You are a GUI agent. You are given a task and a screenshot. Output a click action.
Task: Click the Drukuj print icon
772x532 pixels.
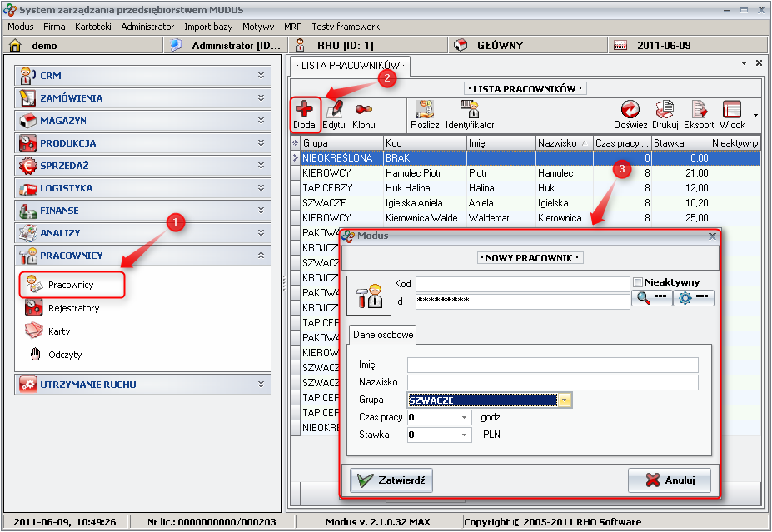click(x=665, y=109)
